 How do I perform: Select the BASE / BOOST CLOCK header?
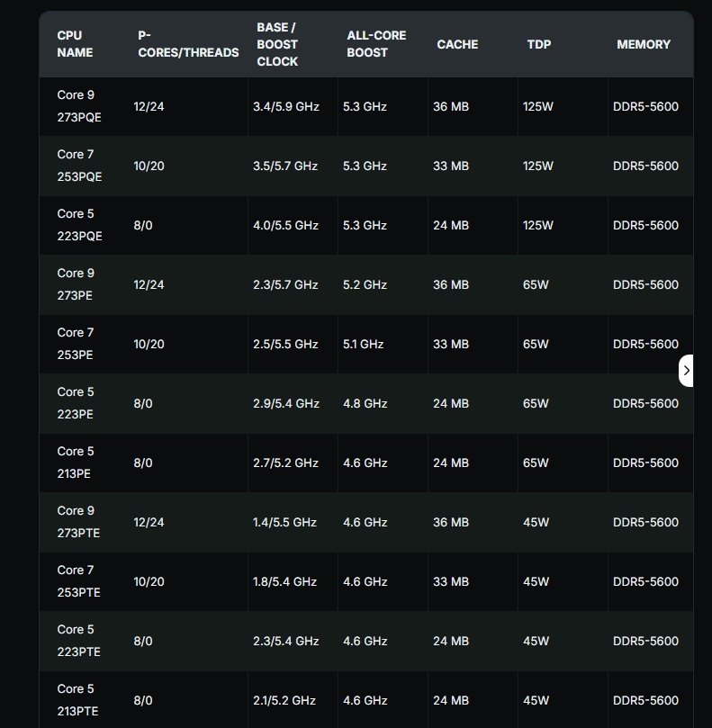pyautogui.click(x=277, y=44)
